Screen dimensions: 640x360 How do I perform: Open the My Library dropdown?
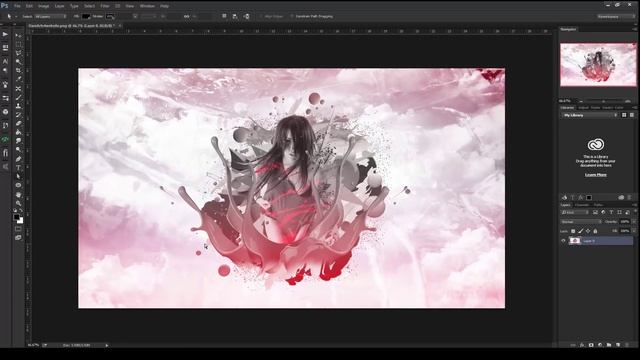589,116
